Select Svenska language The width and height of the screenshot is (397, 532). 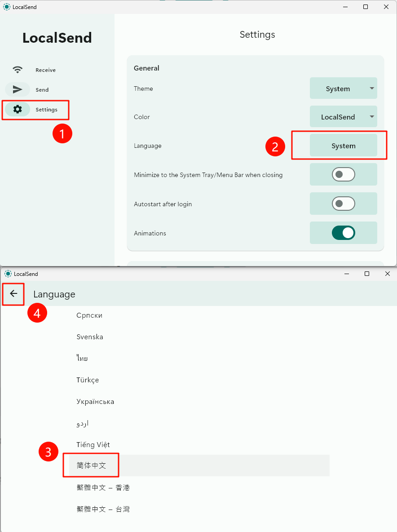[x=199, y=337]
